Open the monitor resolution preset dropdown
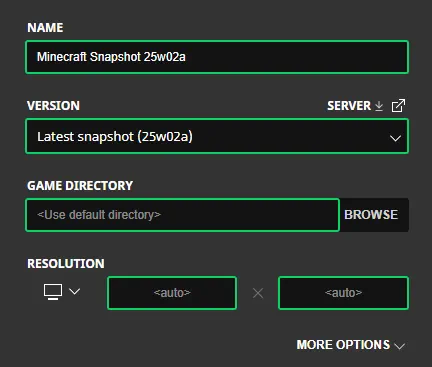This screenshot has width=432, height=367. 62,292
